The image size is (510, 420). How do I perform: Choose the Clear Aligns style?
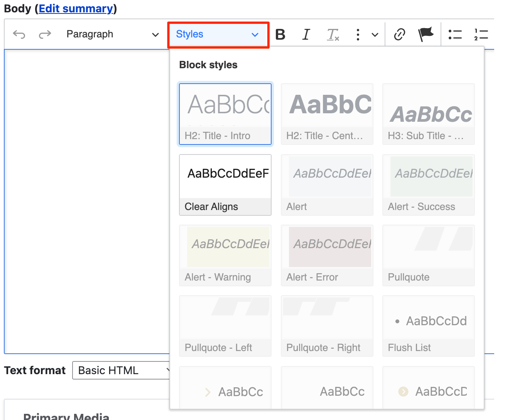[x=225, y=185]
